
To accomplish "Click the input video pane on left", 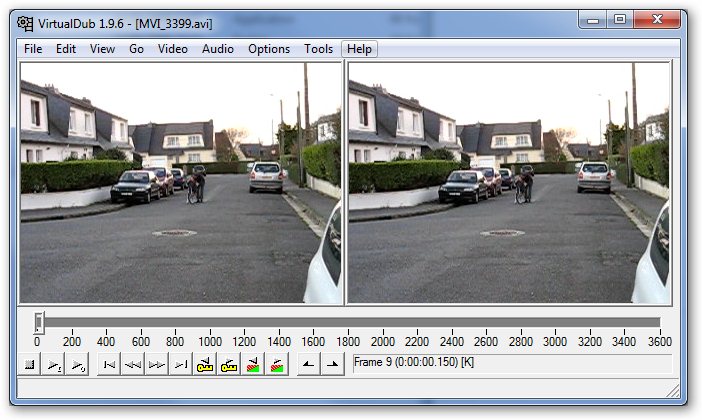I will click(180, 183).
